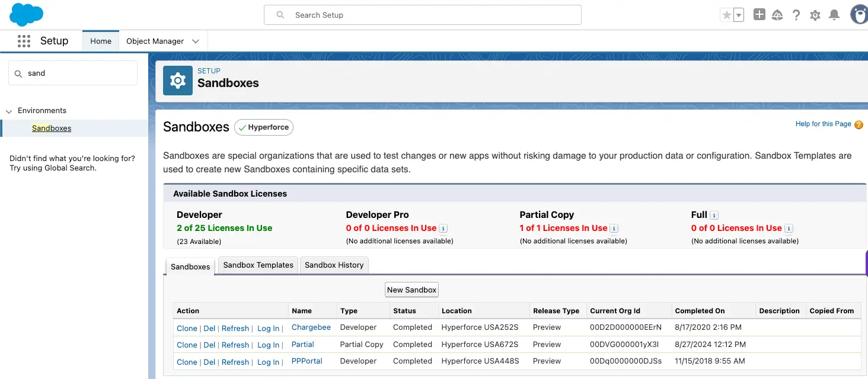Open the favorites list dropdown arrow
Viewport: 868px width, 379px height.
click(737, 15)
